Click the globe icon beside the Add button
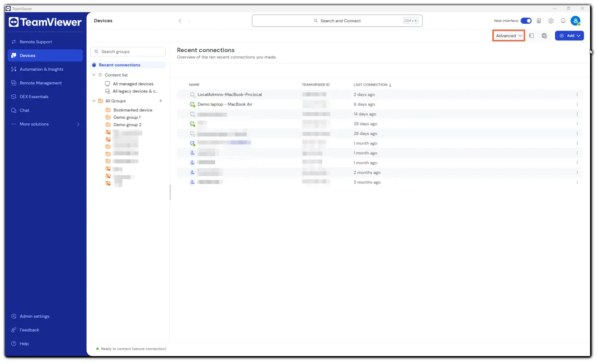This screenshot has width=598, height=364. (x=544, y=36)
